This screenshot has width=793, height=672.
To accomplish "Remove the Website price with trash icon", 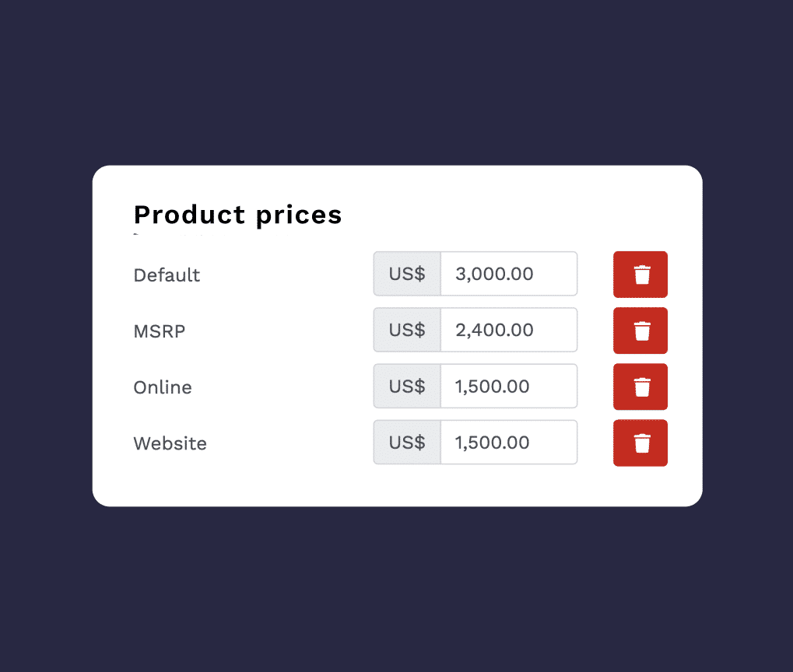I will click(x=640, y=443).
